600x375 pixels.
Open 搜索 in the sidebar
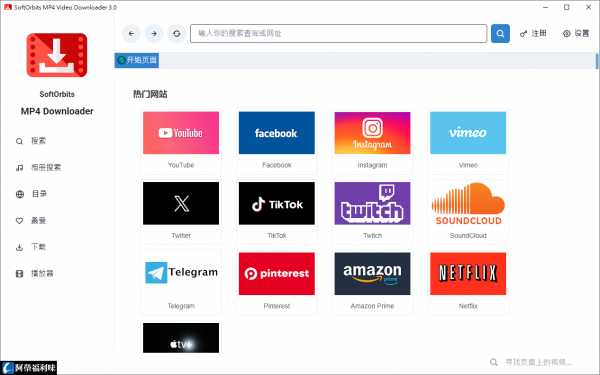(31, 141)
